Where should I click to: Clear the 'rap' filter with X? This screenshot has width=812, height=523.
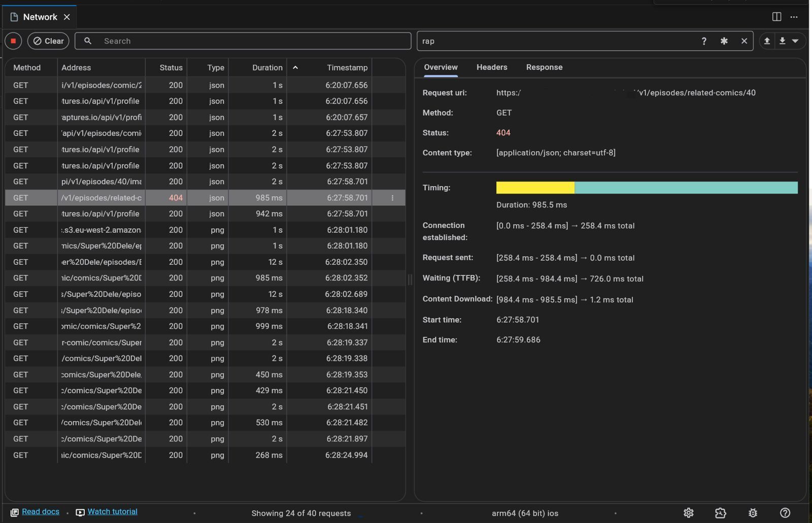(x=744, y=41)
